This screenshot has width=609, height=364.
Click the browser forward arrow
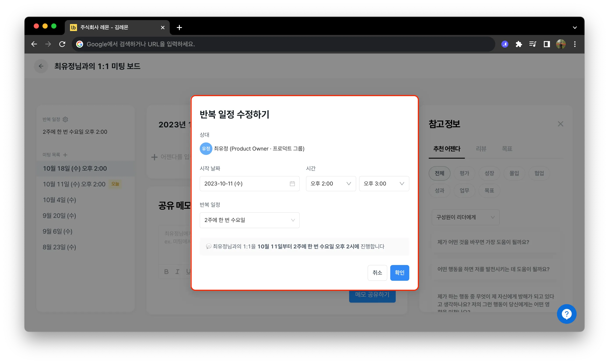(x=48, y=44)
